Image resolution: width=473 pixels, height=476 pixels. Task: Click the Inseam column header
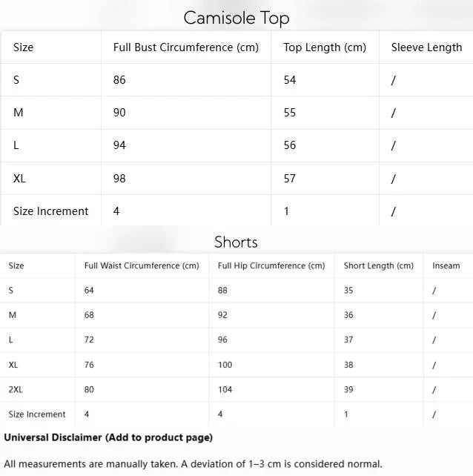446,265
